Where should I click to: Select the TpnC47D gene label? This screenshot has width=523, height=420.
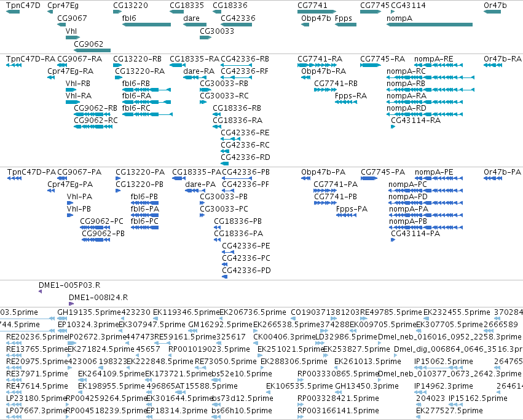(x=23, y=6)
